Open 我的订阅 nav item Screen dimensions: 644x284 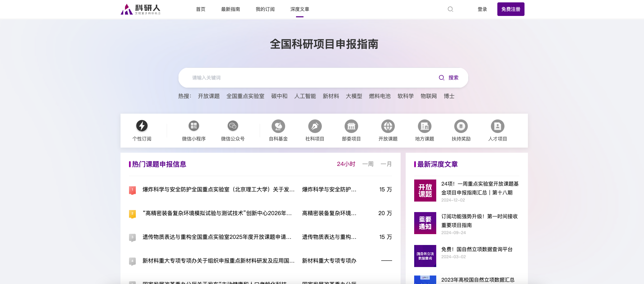(x=265, y=9)
